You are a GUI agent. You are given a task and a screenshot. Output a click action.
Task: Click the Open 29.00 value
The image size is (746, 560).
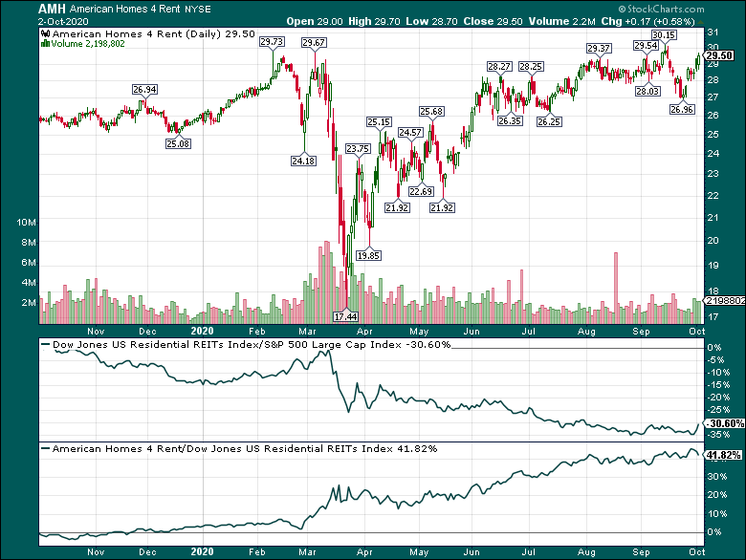(x=315, y=21)
